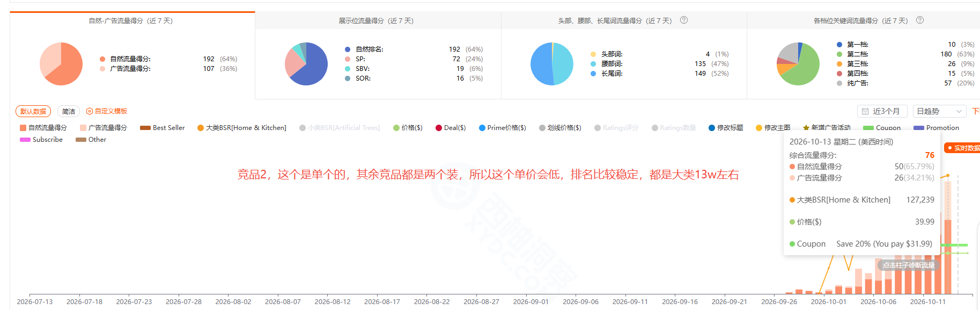Open the 日趋势 trend granularity dropdown
The width and height of the screenshot is (980, 310).
[939, 111]
